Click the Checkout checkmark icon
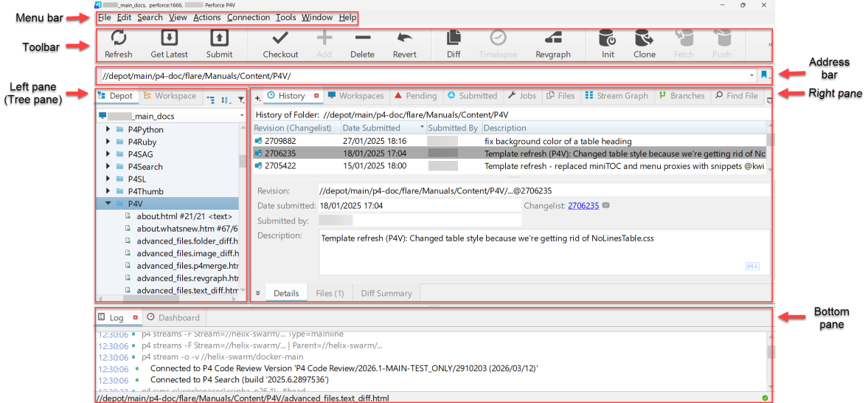Image resolution: width=868 pixels, height=403 pixels. point(280,38)
